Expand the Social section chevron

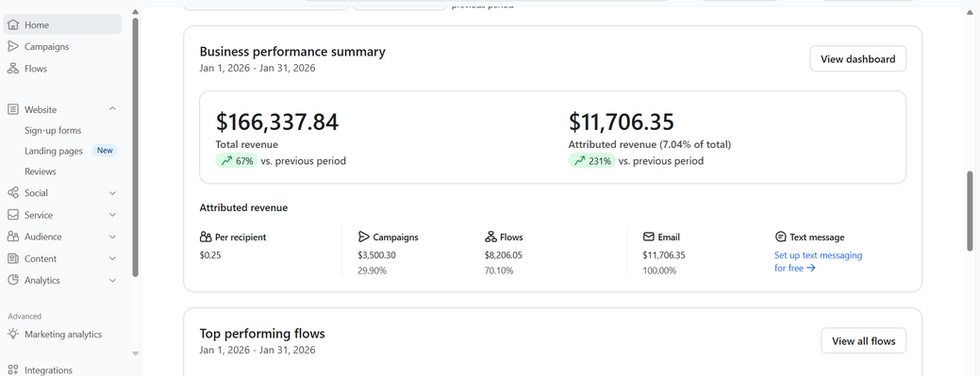(x=112, y=193)
